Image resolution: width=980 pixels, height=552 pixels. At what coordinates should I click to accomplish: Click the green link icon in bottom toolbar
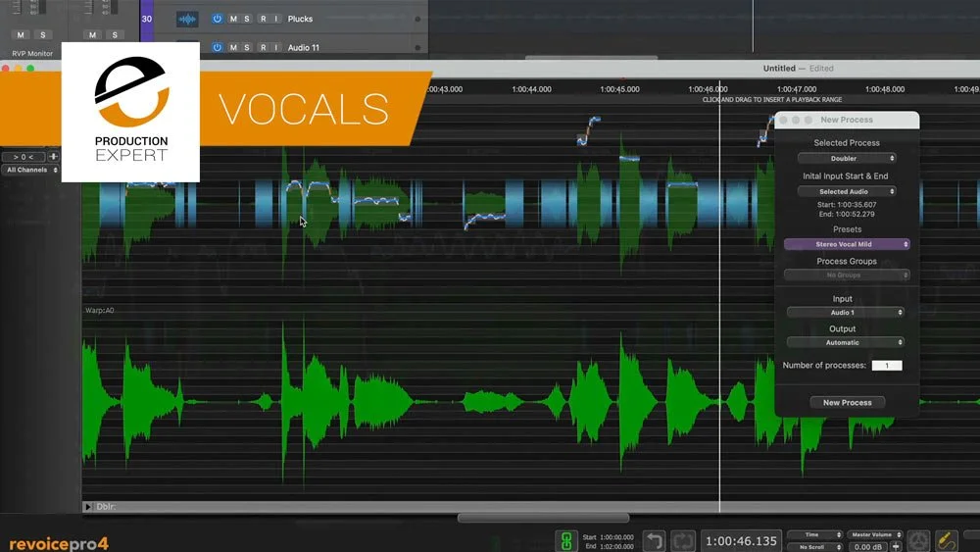[x=566, y=541]
